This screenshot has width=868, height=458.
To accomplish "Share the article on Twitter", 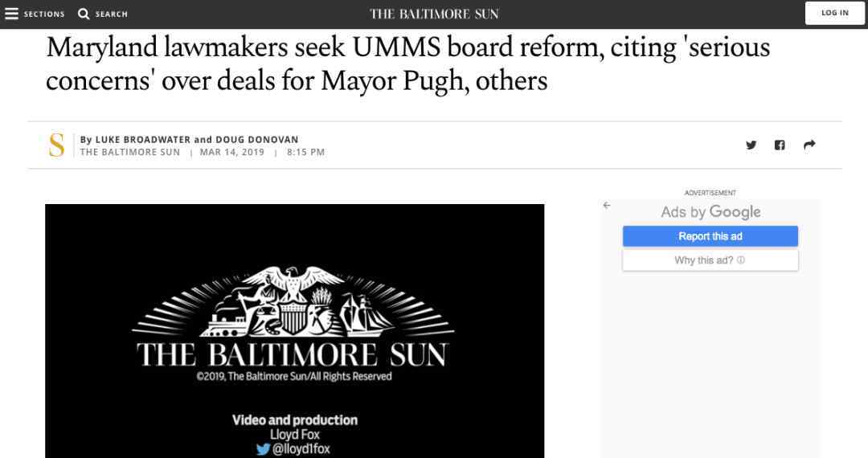I will 751,145.
